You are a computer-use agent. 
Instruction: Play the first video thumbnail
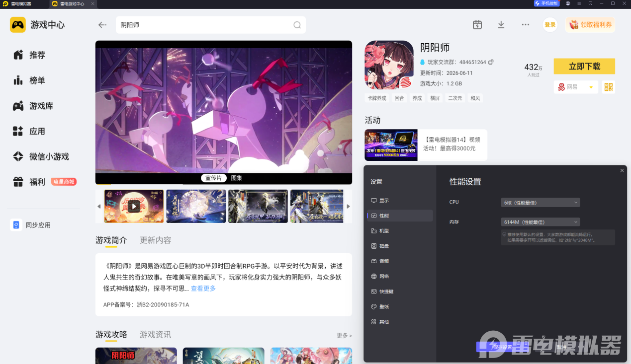(134, 206)
